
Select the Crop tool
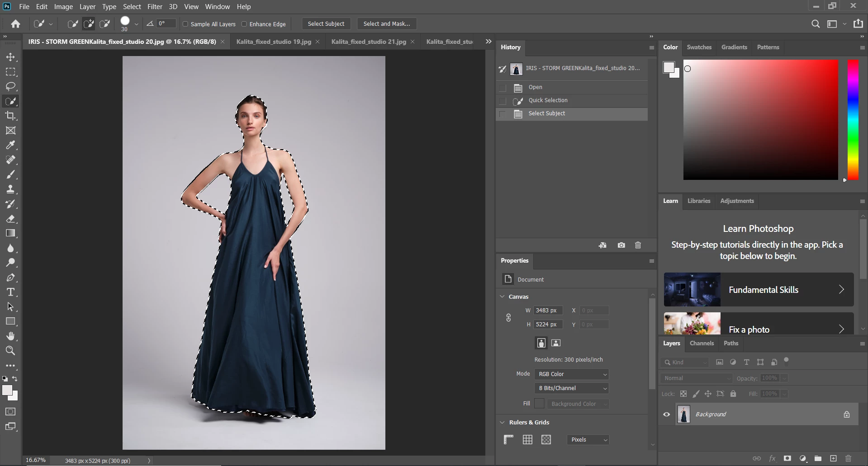coord(10,116)
